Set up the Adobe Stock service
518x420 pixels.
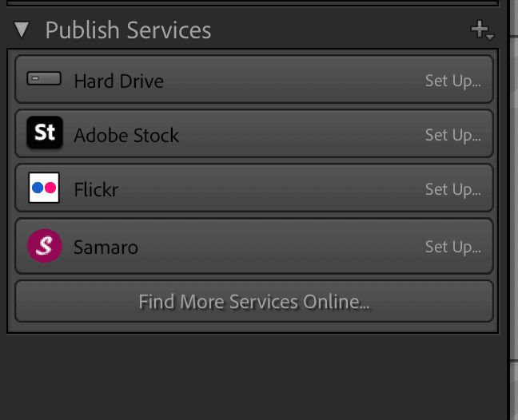(452, 136)
